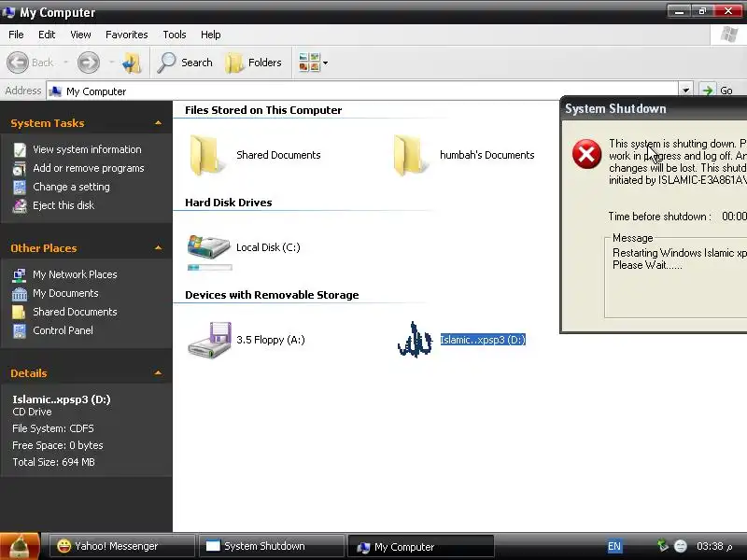The height and width of the screenshot is (560, 747).
Task: Click My Computer taskbar button
Action: pos(421,546)
